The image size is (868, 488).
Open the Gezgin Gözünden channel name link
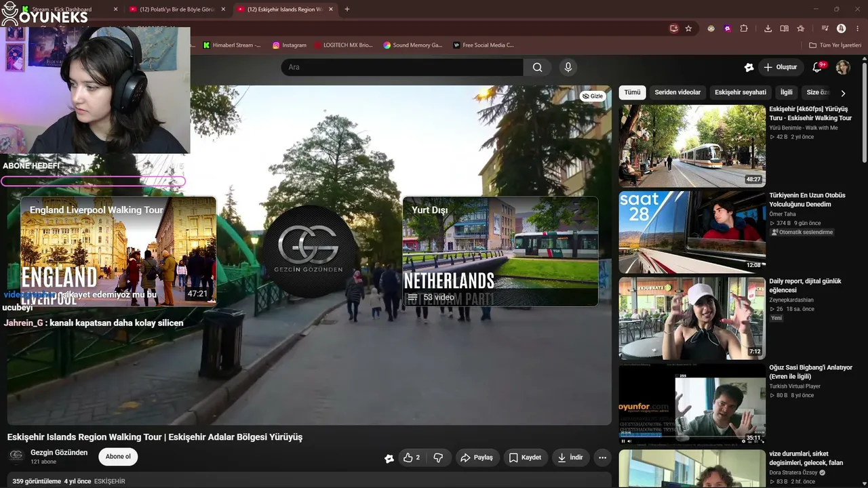point(59,452)
